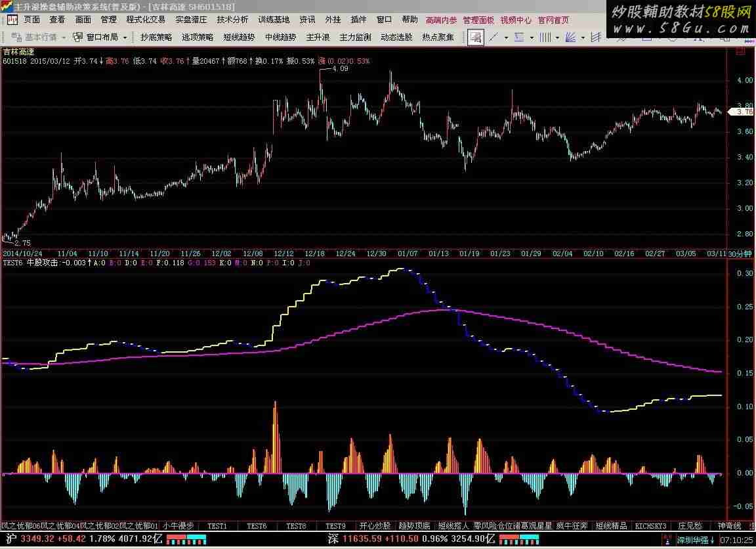Switch to the TEST1 indicator tab
756x549 pixels.
click(217, 526)
